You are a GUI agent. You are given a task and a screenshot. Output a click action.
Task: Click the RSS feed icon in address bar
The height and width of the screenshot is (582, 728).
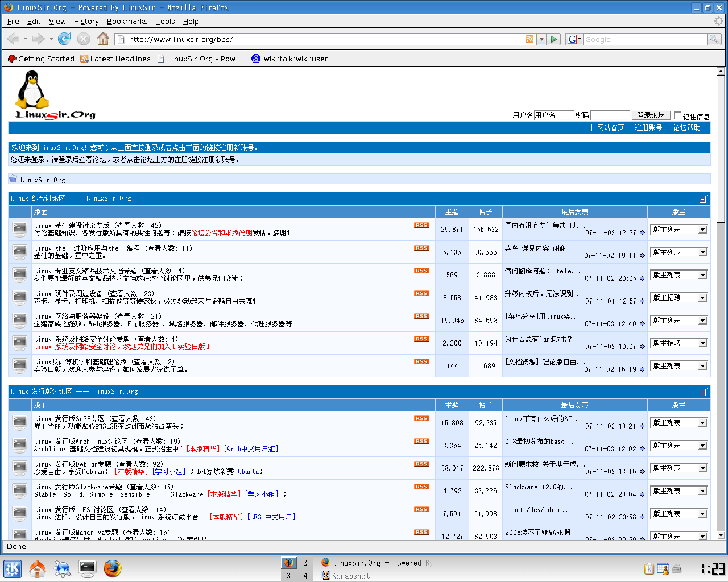[530, 39]
